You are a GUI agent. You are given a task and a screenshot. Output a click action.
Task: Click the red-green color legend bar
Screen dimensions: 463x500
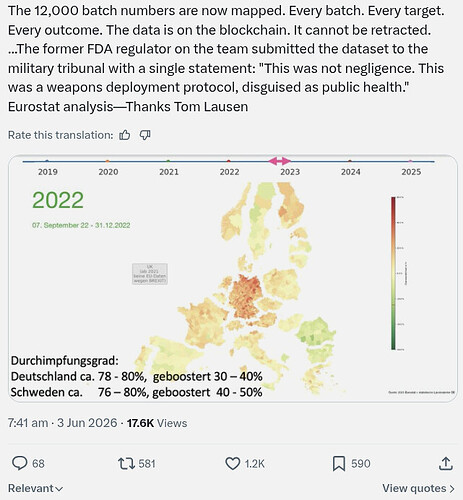pyautogui.click(x=393, y=273)
